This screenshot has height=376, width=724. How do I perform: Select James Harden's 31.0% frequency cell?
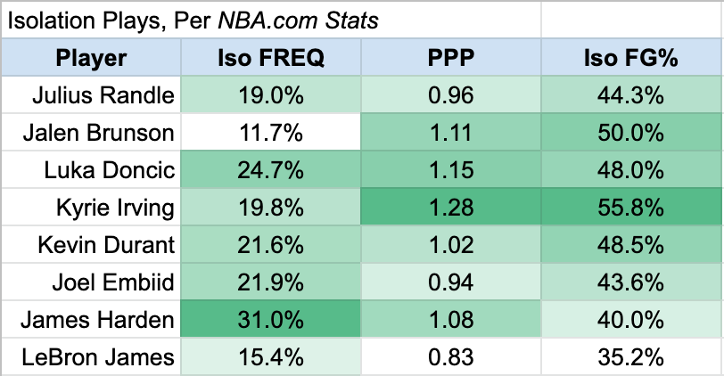(271, 319)
